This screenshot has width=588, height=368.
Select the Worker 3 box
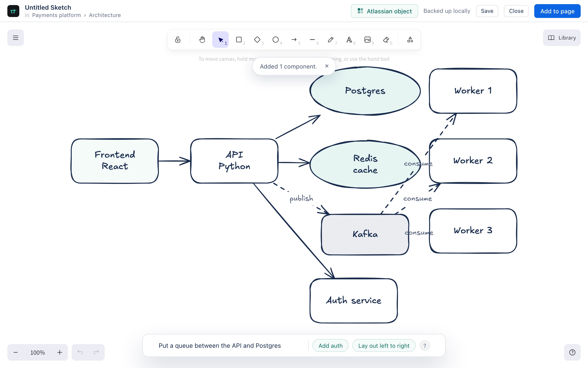coord(473,231)
